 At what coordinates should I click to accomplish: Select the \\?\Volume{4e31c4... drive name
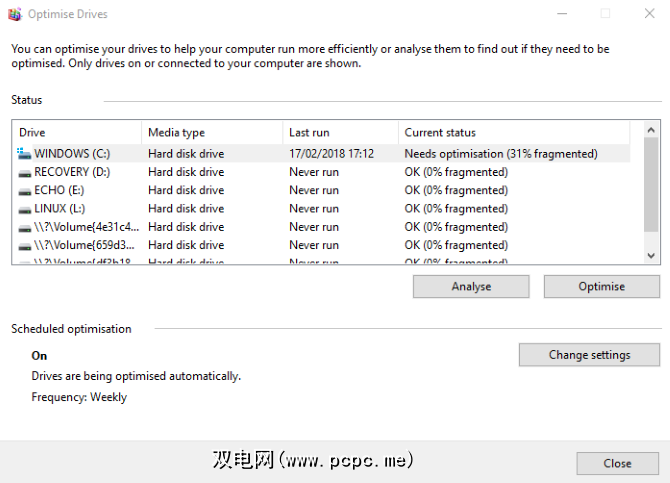tap(86, 227)
